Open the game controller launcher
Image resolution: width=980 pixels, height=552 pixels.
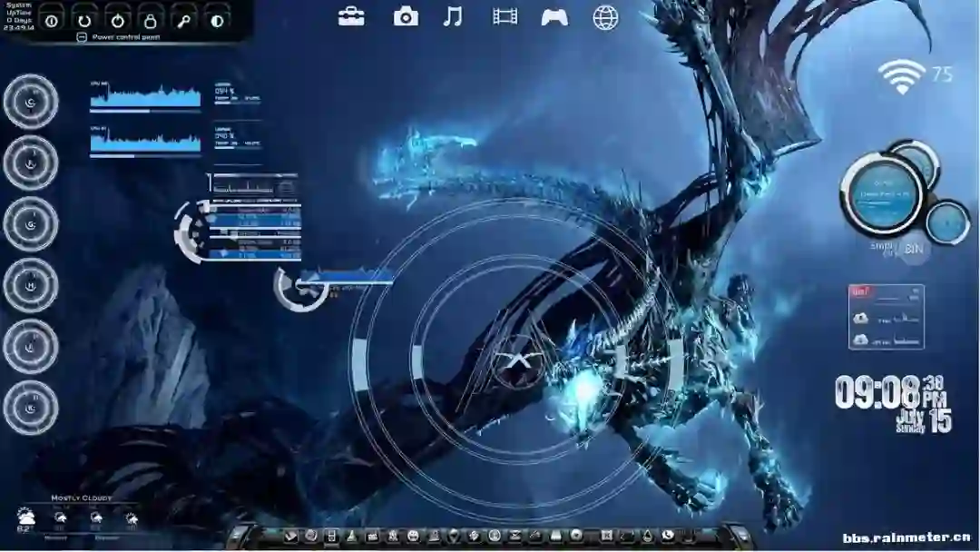pos(554,17)
